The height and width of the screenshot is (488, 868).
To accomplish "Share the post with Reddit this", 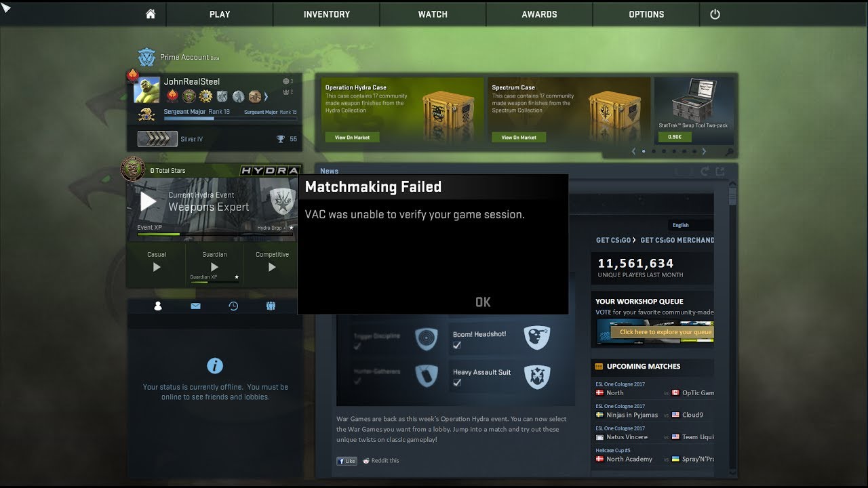I will (x=381, y=461).
